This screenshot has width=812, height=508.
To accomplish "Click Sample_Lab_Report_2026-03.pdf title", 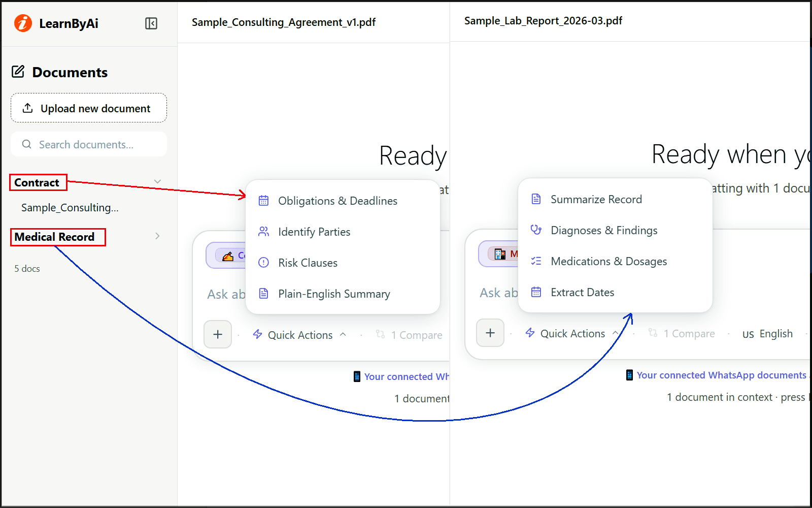I will pyautogui.click(x=543, y=21).
